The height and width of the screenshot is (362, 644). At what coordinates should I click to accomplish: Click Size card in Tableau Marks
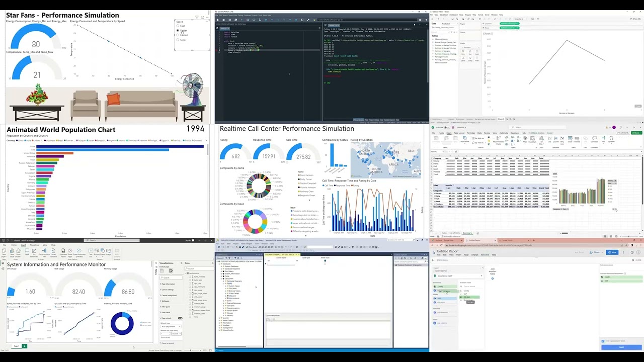tap(470, 52)
